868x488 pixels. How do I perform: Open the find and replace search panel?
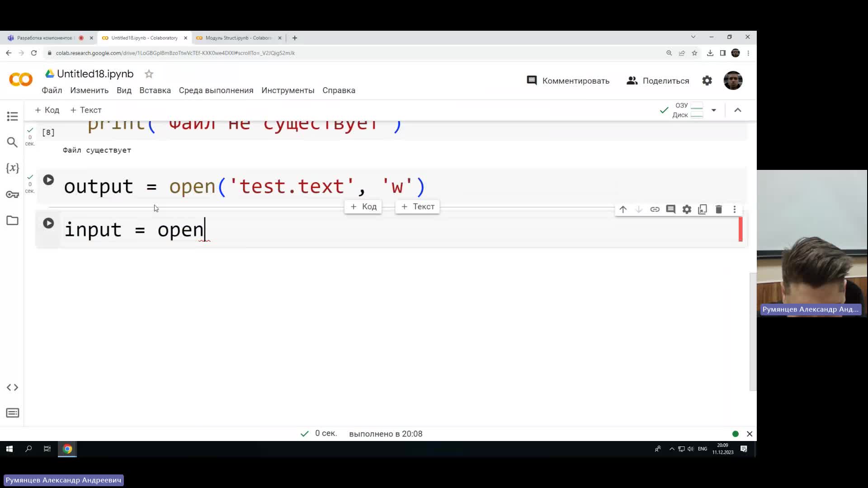12,142
